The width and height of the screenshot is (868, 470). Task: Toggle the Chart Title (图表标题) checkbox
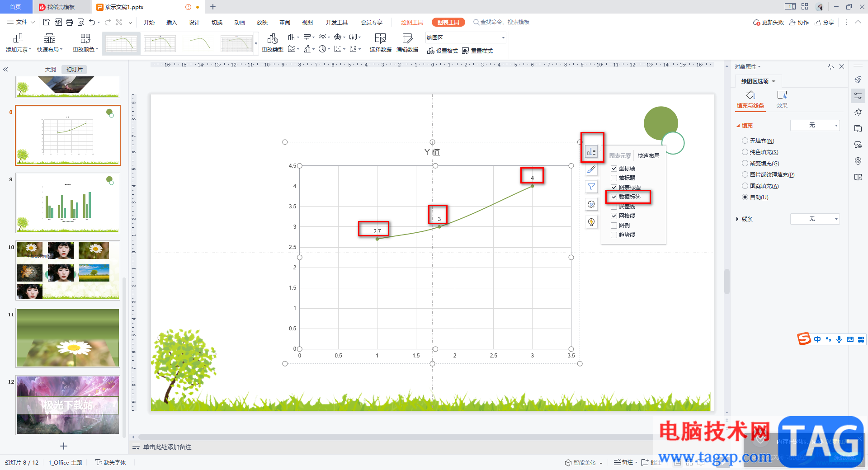point(614,188)
